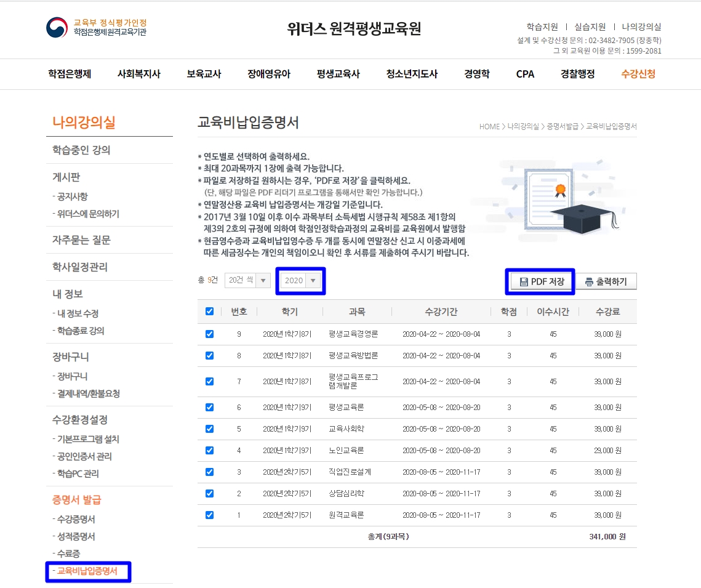Viewport: 701px width, 588px height.
Task: Click the Ministry of Education logo icon
Action: (x=57, y=27)
